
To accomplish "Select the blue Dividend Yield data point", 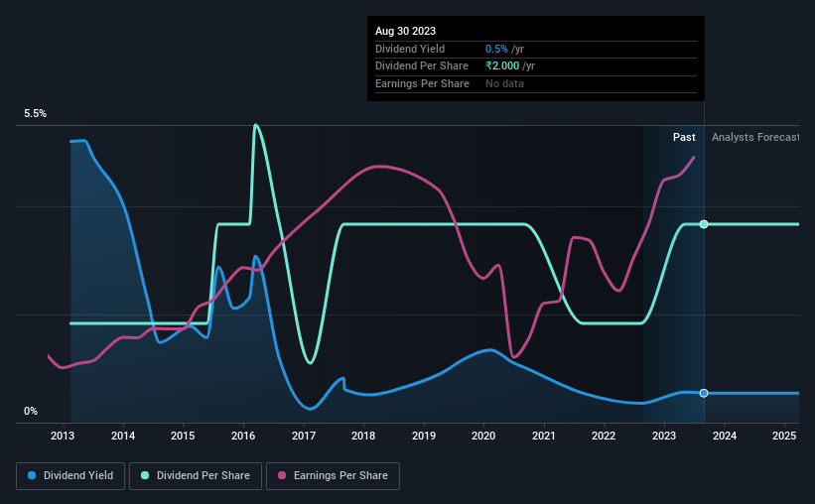I will coord(704,393).
